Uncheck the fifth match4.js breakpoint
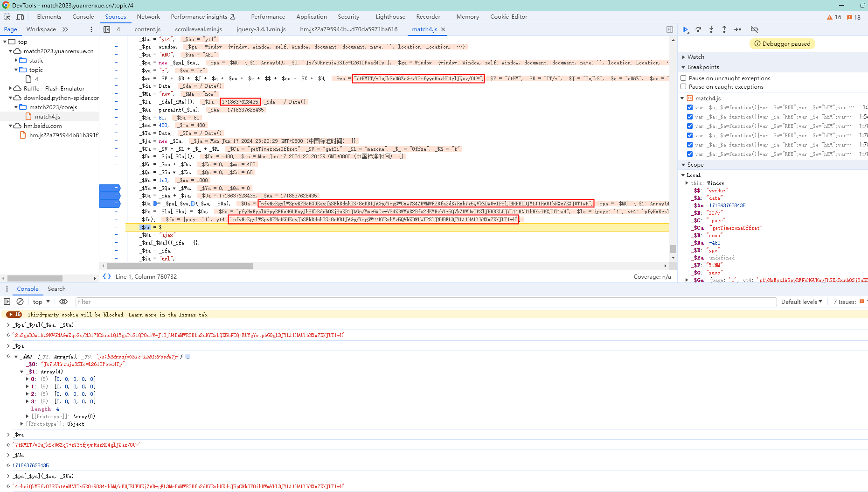 690,145
